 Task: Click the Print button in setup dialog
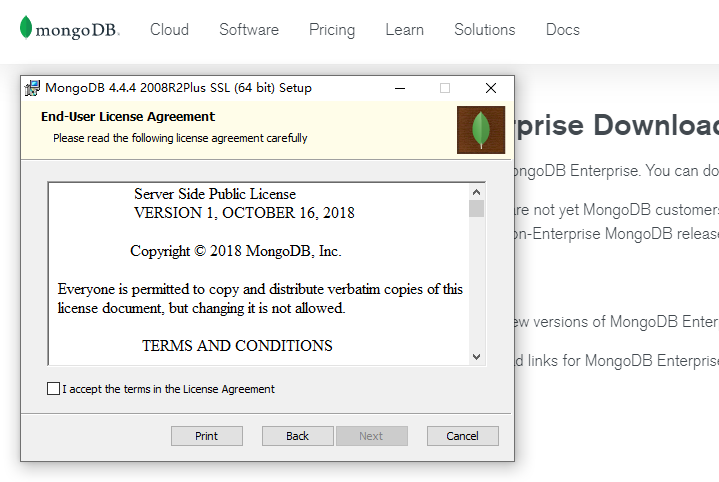(x=207, y=436)
